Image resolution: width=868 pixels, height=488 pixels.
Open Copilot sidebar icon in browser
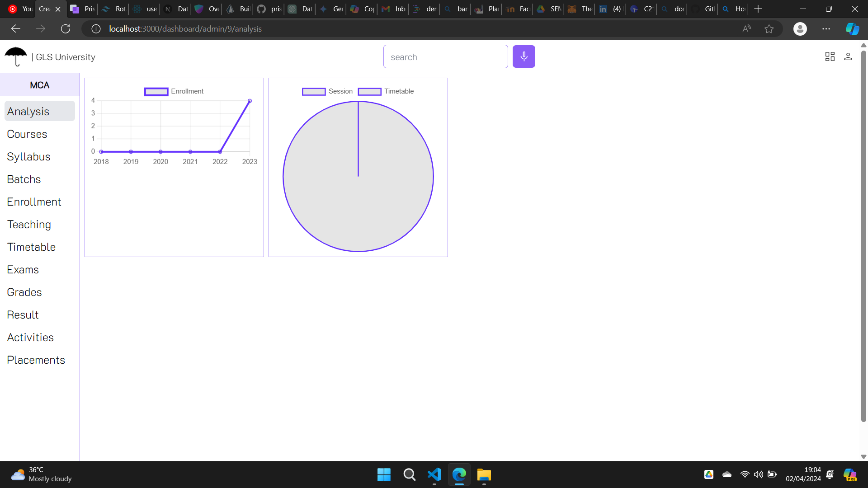pos(852,29)
